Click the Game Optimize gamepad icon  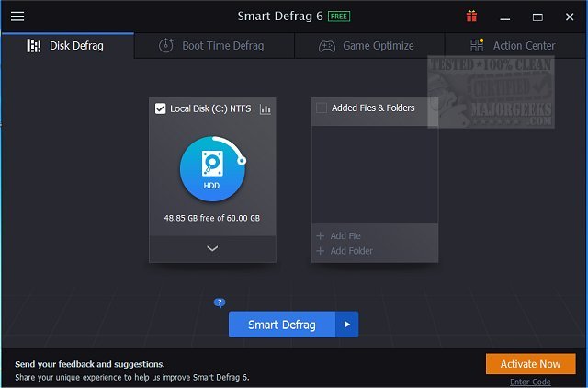327,46
